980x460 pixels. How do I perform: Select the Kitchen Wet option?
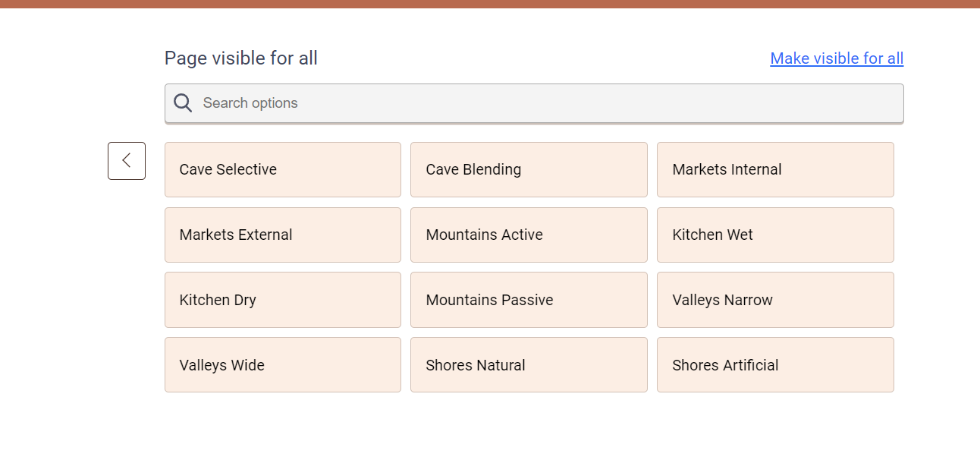775,235
